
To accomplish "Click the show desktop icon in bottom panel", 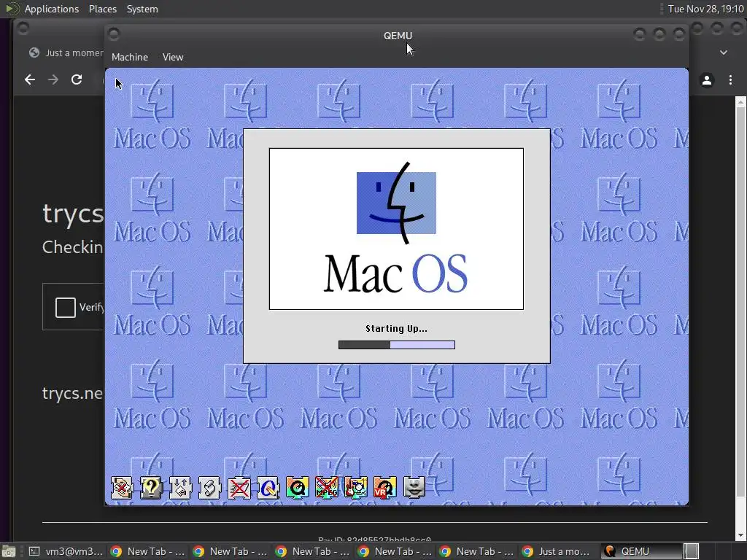I will 9,551.
